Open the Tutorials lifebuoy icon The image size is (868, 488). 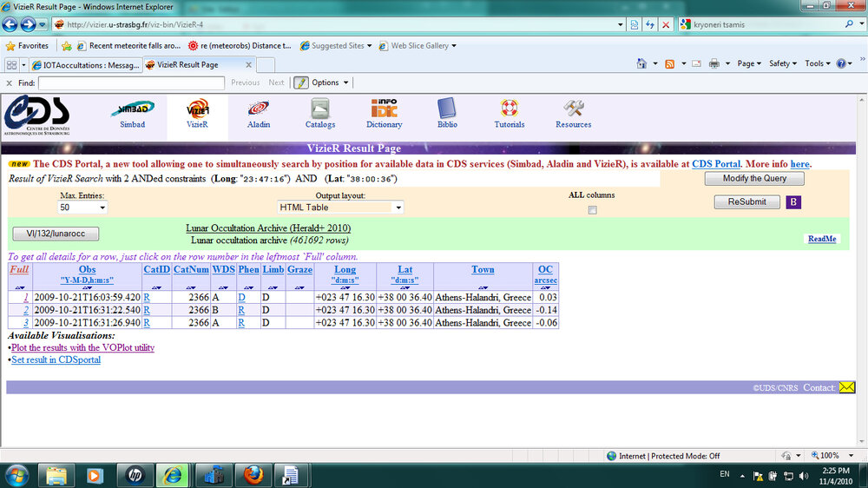pyautogui.click(x=510, y=109)
